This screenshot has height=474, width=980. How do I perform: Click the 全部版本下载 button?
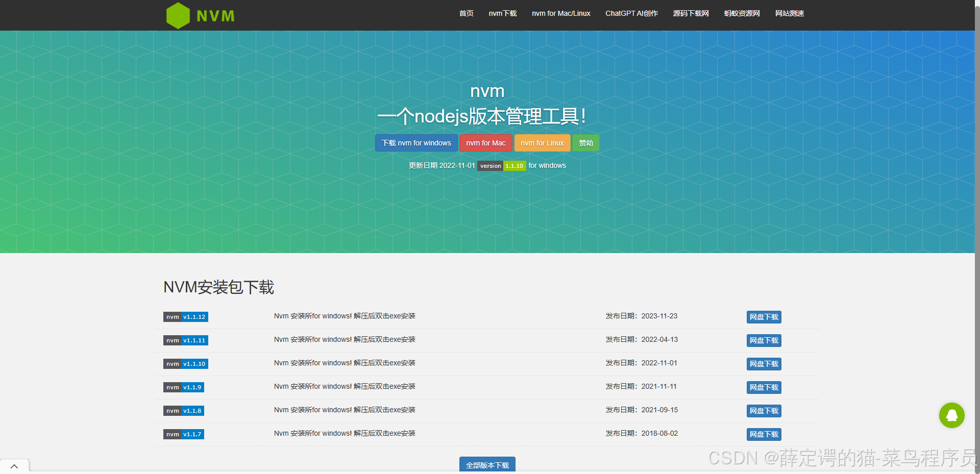pos(487,465)
